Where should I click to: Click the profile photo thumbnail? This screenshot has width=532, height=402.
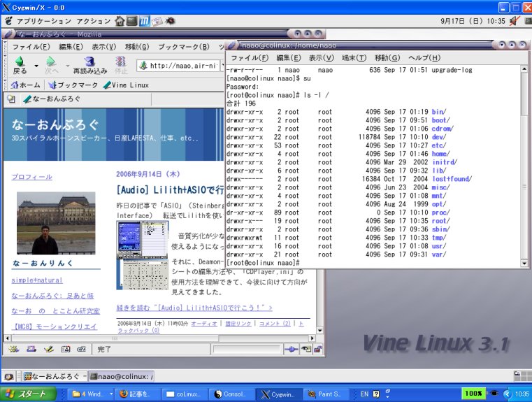point(56,223)
